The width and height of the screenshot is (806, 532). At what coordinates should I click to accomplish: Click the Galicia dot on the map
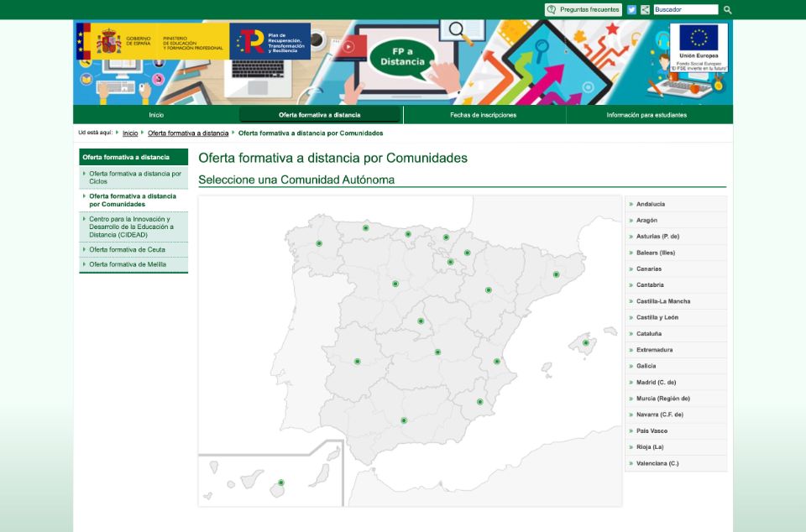(319, 243)
